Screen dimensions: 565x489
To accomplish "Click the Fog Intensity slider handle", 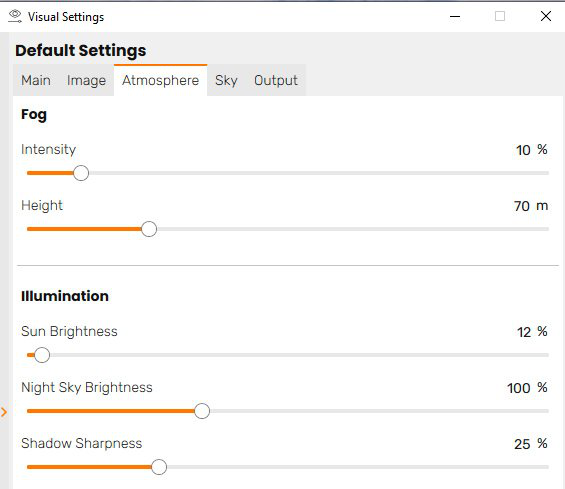I will [81, 173].
